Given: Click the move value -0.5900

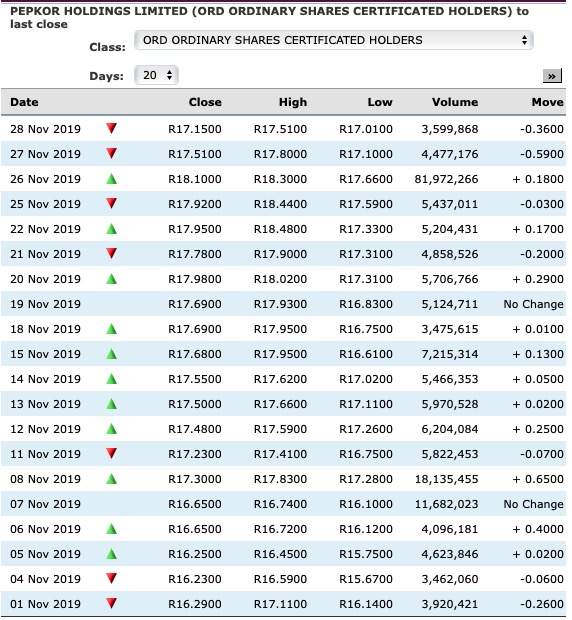Looking at the screenshot, I should click(542, 154).
